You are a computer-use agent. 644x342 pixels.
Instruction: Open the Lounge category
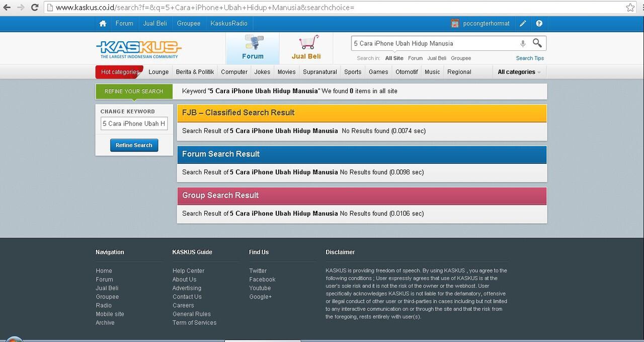(158, 72)
